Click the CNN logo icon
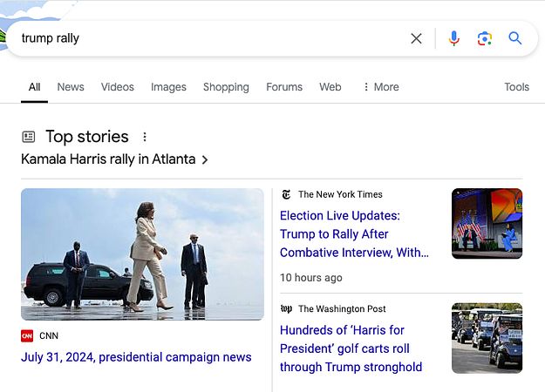545x392 pixels. (x=27, y=335)
